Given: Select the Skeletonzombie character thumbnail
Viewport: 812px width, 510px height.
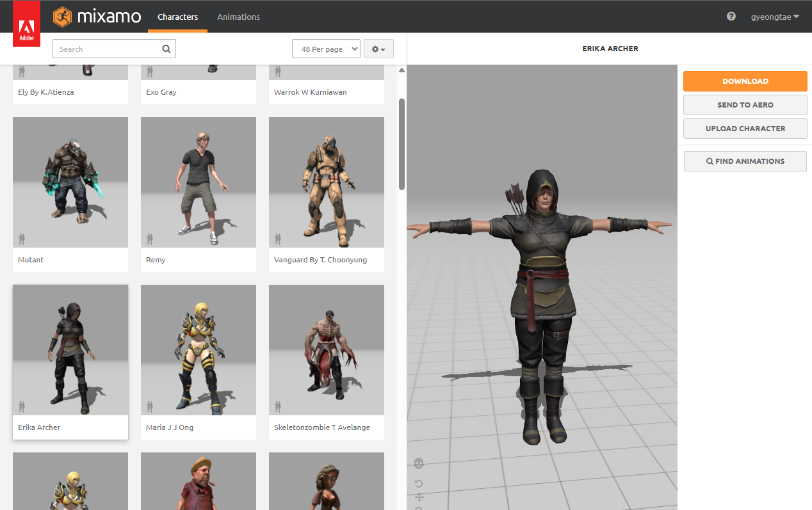Looking at the screenshot, I should pyautogui.click(x=327, y=350).
